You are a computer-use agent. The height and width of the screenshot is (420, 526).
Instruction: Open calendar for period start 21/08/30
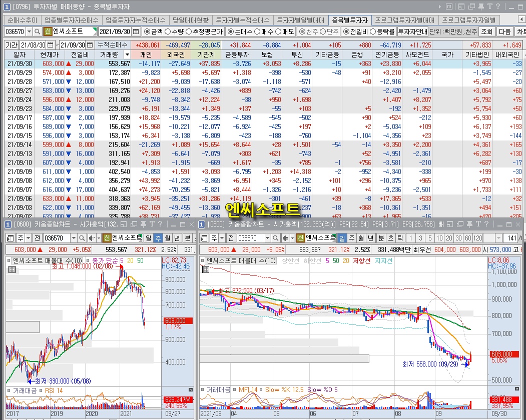51,44
